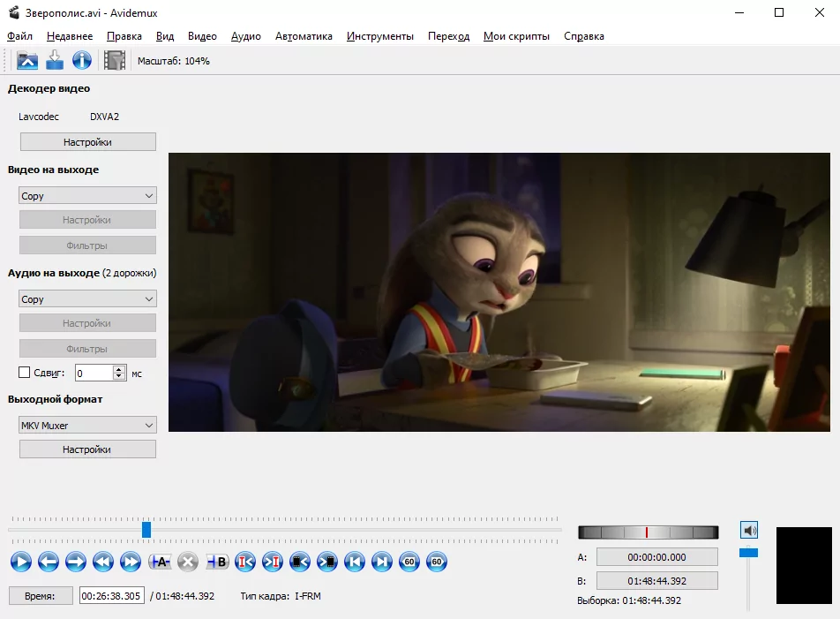Expand the MKV Muxer format dropdown
This screenshot has height=619, width=840.
tap(87, 425)
